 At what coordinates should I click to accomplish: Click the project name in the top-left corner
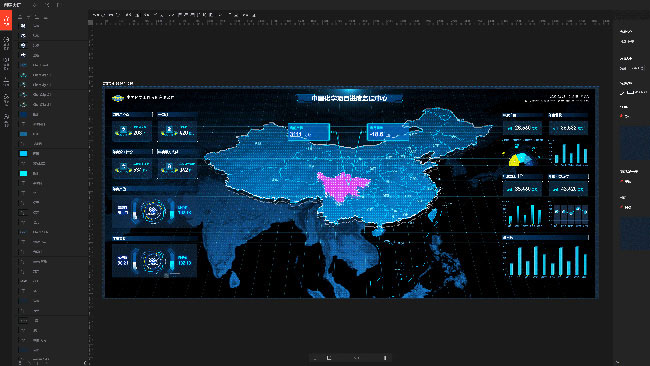pyautogui.click(x=12, y=5)
